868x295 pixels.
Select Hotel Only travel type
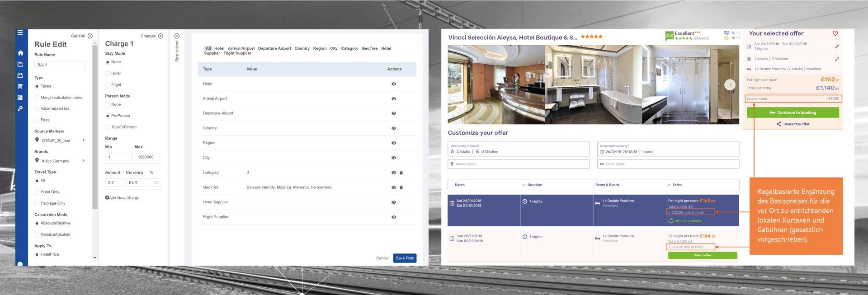37,192
